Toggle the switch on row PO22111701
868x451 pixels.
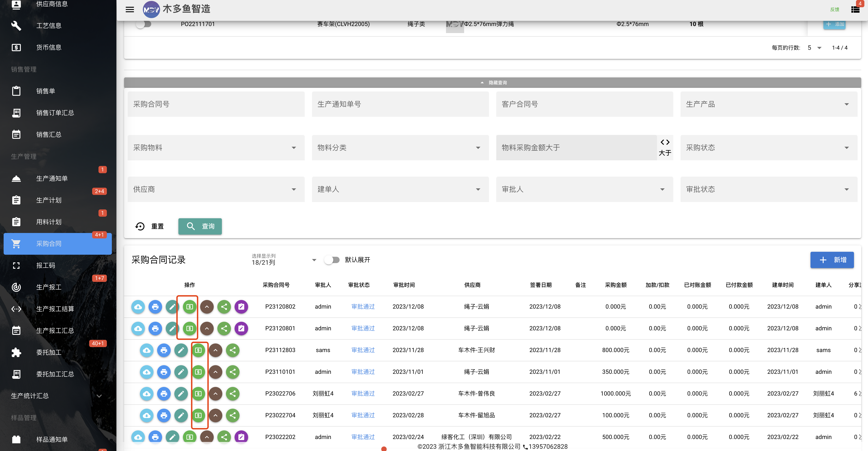pyautogui.click(x=144, y=24)
